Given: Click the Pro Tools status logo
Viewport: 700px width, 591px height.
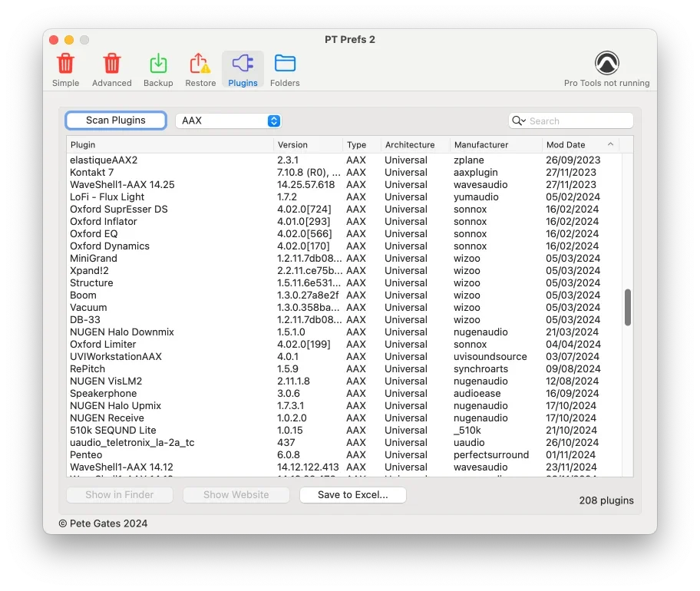Looking at the screenshot, I should point(606,63).
